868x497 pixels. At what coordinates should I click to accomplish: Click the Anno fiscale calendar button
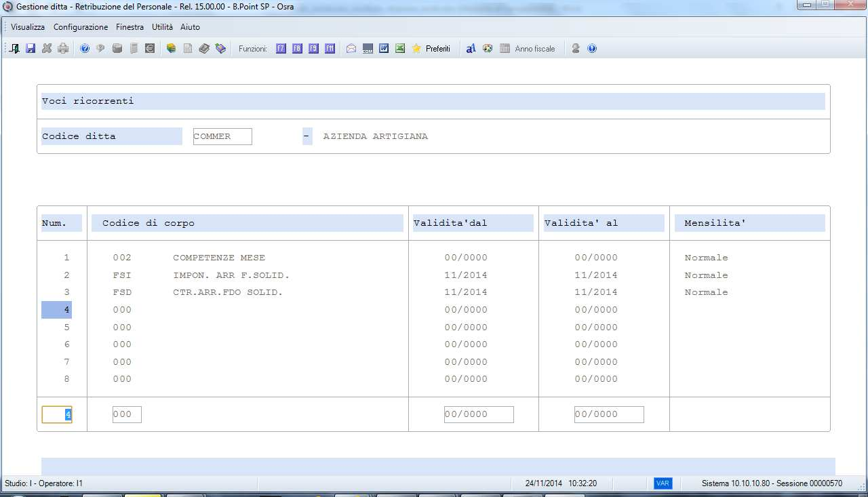[528, 49]
